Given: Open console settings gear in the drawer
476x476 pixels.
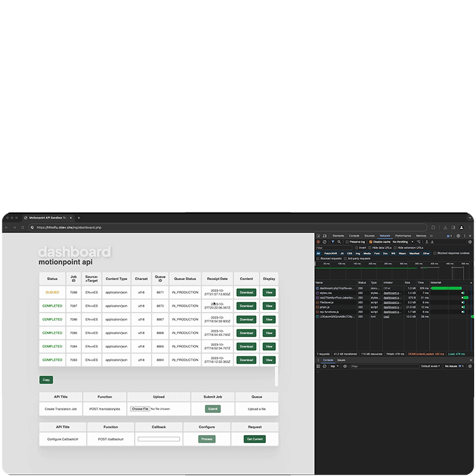Looking at the screenshot, I should [x=470, y=366].
